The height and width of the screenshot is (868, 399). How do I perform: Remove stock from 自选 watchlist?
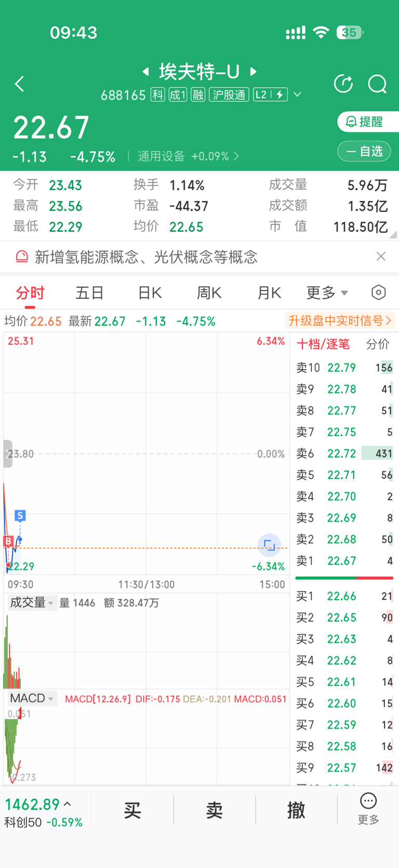[x=364, y=151]
